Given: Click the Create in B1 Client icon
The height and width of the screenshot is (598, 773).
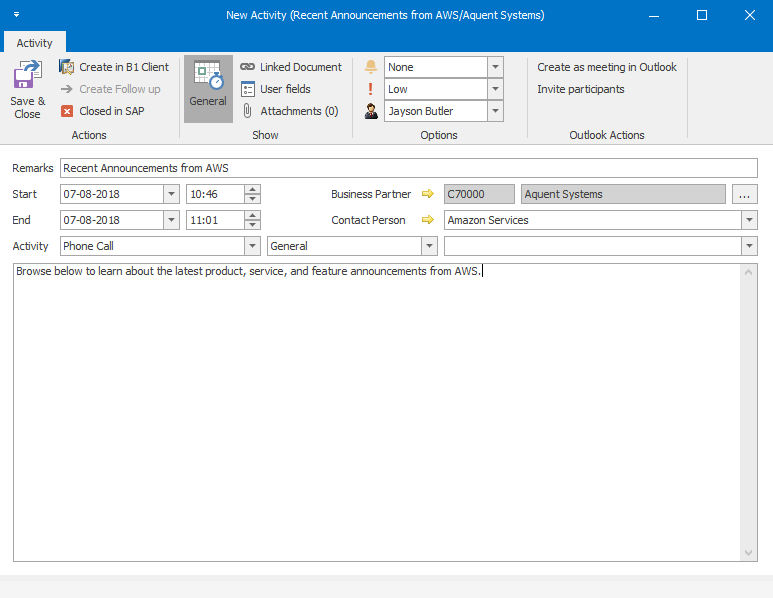Looking at the screenshot, I should pos(67,67).
